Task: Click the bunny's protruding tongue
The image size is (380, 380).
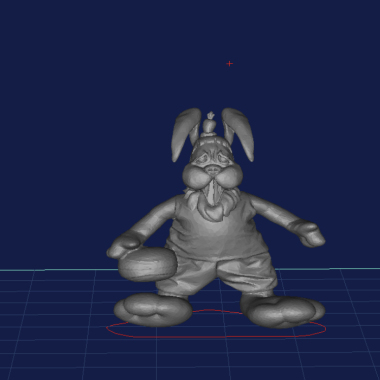Action: [212, 192]
